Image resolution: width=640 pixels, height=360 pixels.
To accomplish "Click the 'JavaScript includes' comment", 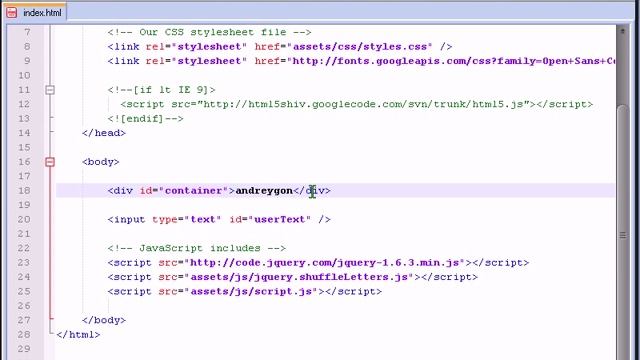I will (197, 248).
